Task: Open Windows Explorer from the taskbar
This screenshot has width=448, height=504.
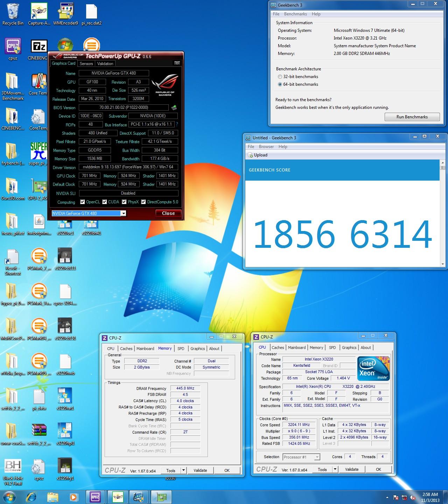Action: (53, 497)
